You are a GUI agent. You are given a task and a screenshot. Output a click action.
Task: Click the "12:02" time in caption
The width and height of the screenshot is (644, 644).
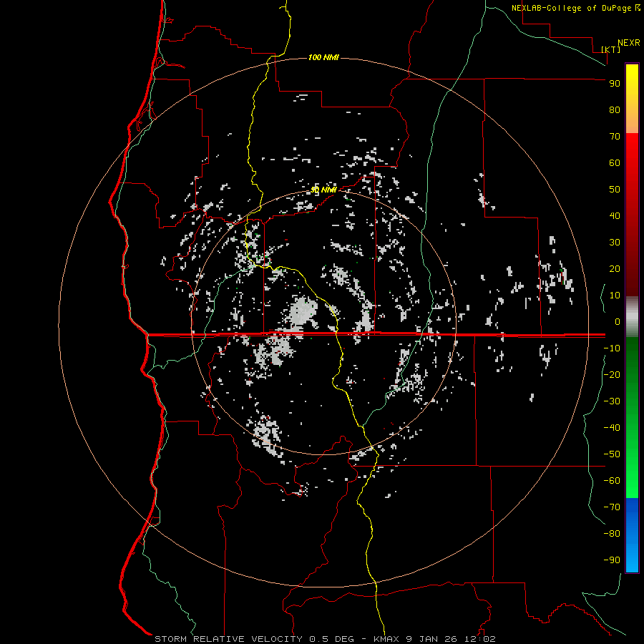tap(479, 639)
